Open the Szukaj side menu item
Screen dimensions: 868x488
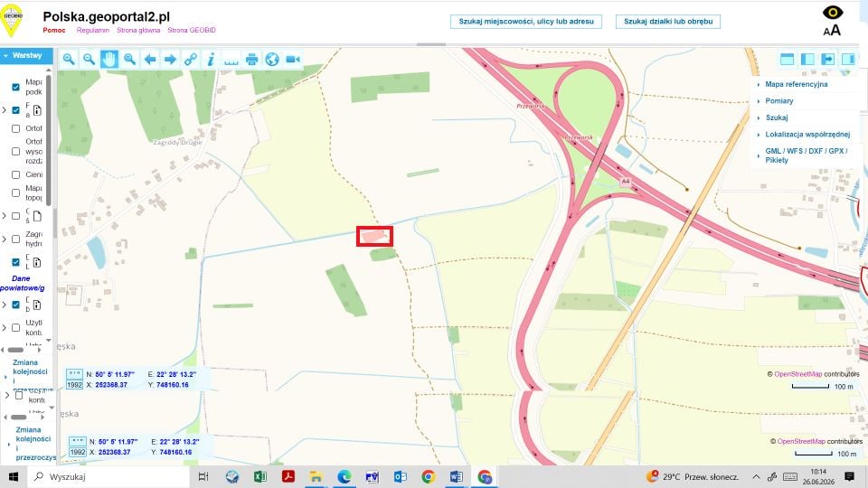pos(776,117)
